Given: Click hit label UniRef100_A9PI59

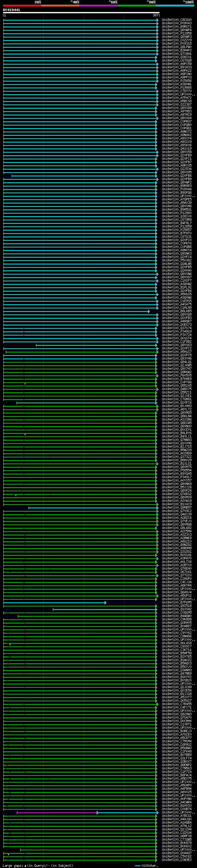Looking at the screenshot, I should click(176, 64).
